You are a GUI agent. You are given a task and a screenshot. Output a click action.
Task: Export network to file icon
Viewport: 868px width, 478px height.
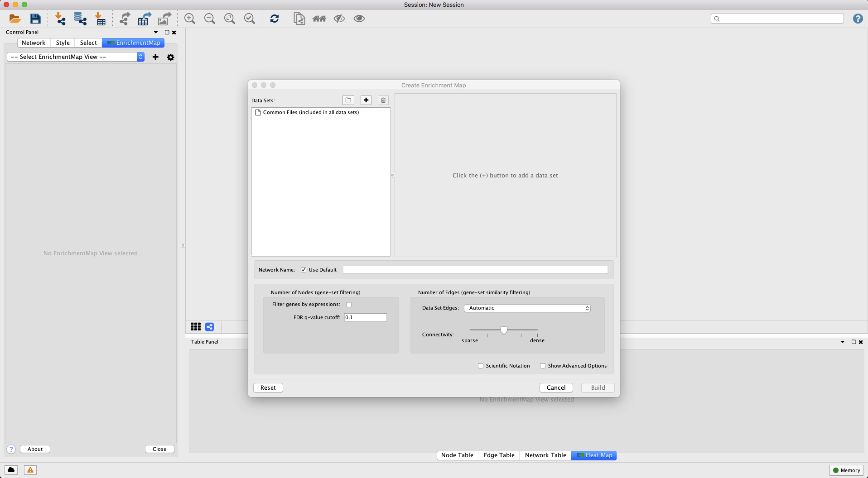(125, 19)
